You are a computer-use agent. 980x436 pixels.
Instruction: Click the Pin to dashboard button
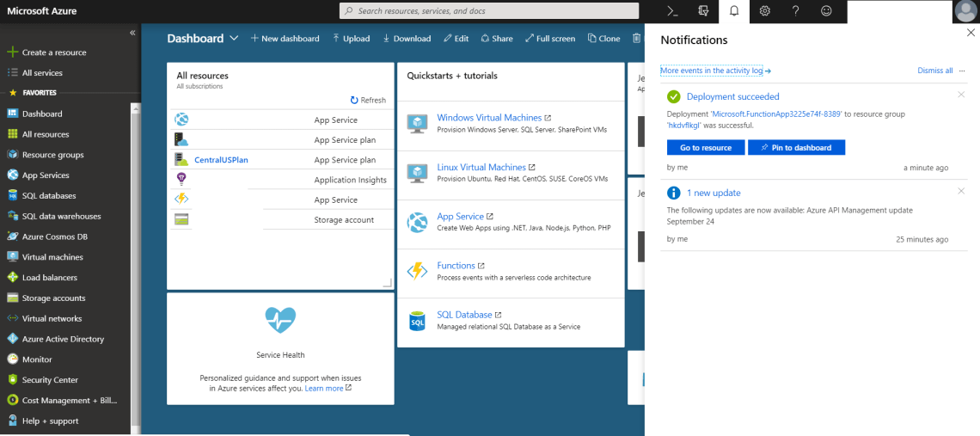pos(796,148)
